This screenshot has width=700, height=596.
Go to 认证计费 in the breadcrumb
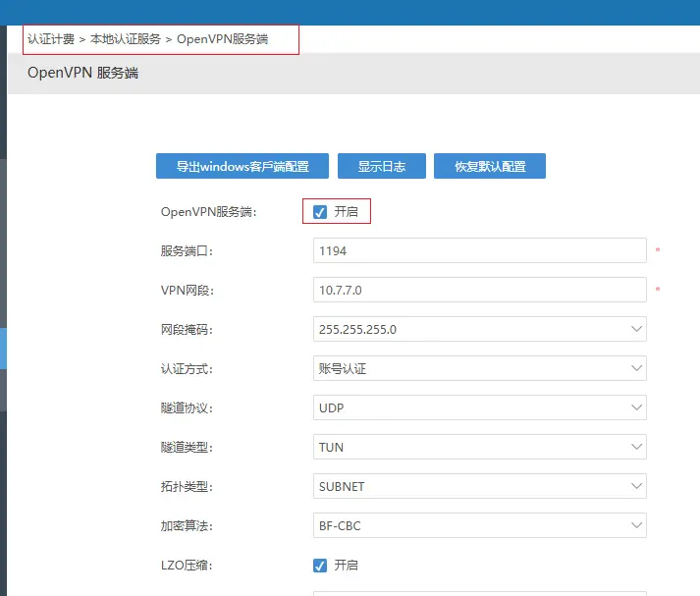pos(51,39)
